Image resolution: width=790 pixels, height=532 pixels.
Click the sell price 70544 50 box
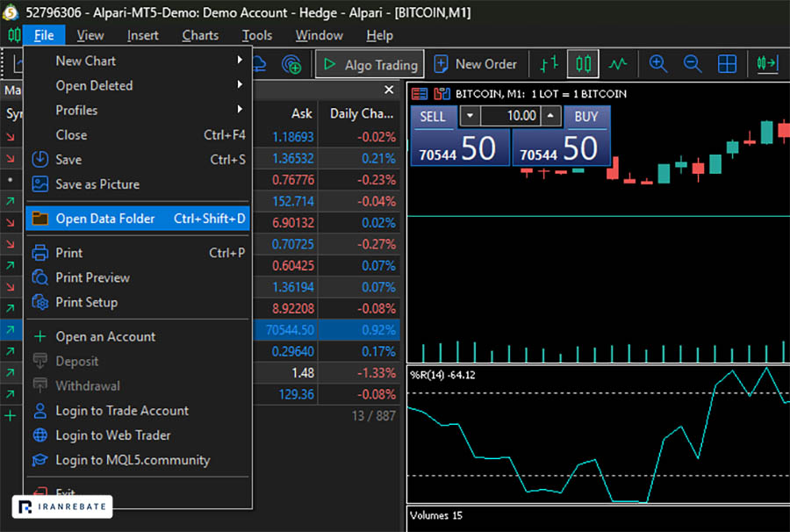point(460,147)
